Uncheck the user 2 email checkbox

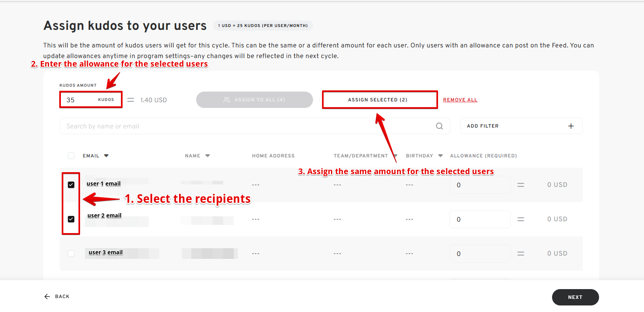71,219
